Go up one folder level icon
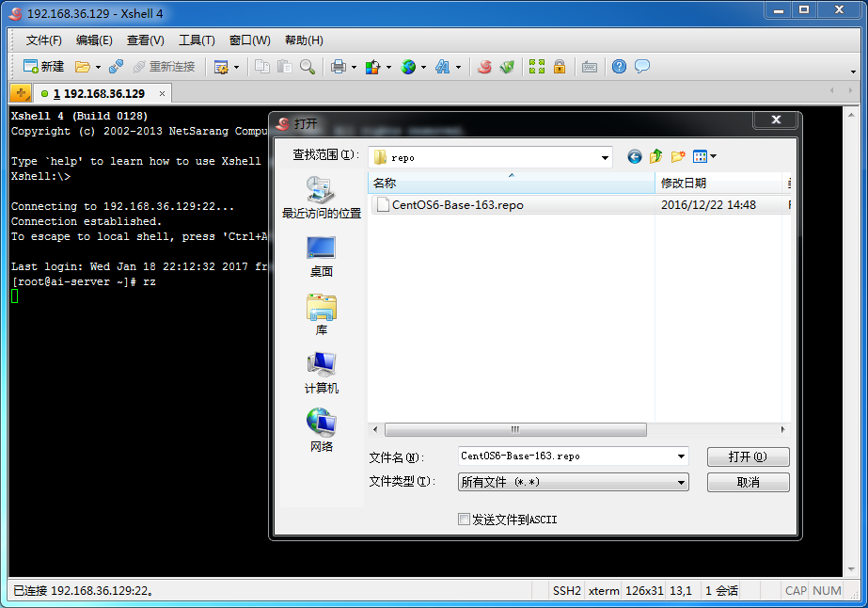868x608 pixels. tap(656, 157)
